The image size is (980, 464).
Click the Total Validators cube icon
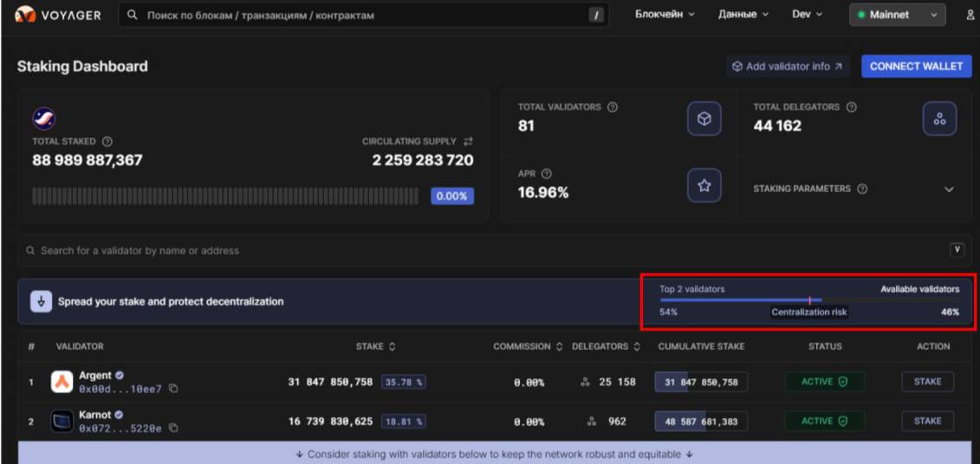click(704, 119)
